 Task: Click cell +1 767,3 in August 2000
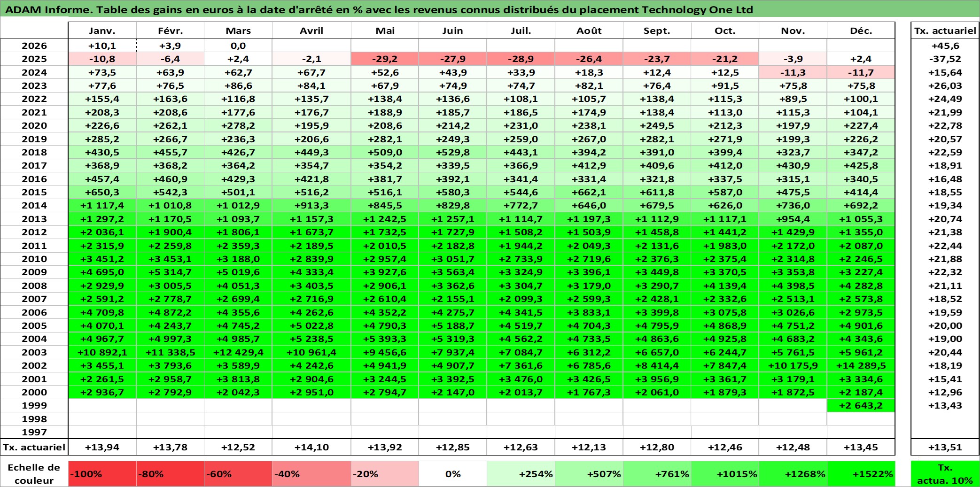coord(589,392)
